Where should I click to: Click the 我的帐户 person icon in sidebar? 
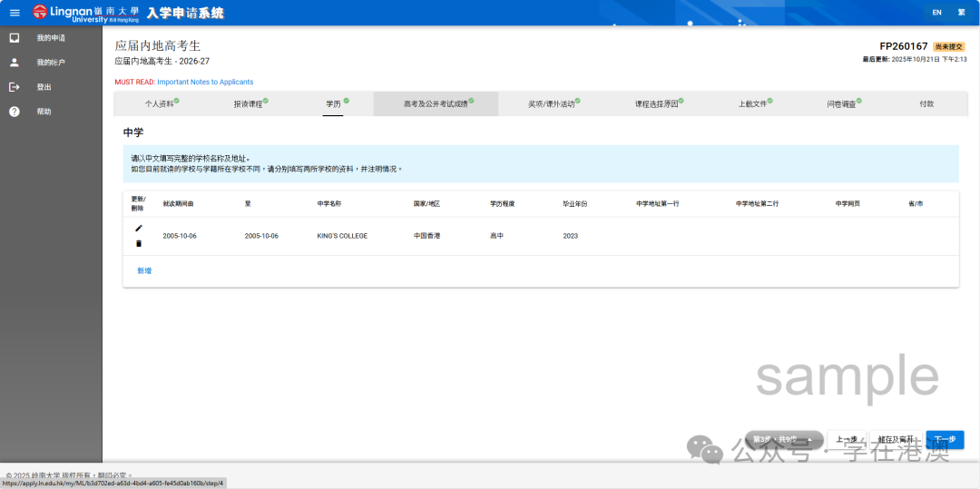(x=15, y=63)
